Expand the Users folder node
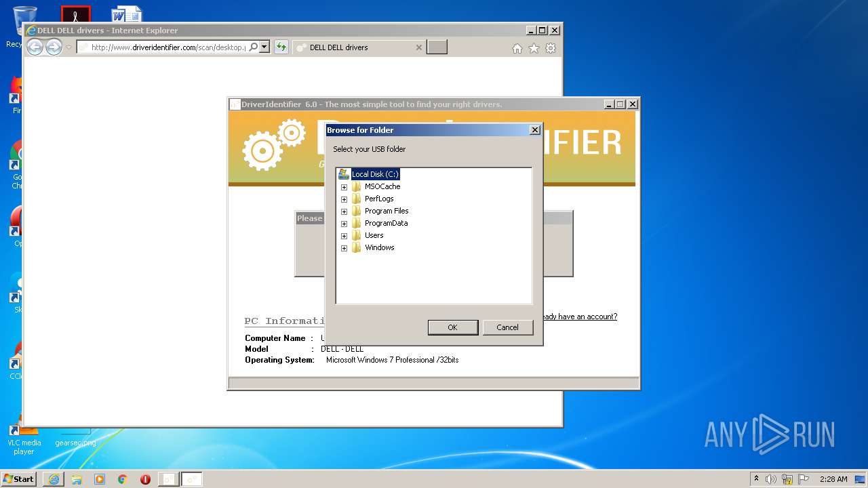Image resolution: width=868 pixels, height=488 pixels. (344, 236)
